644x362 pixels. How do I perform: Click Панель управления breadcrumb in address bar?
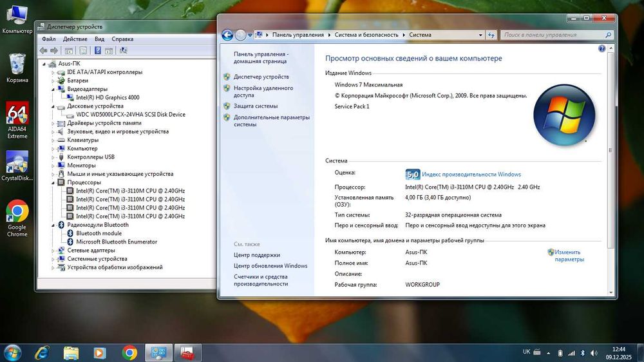pyautogui.click(x=298, y=35)
